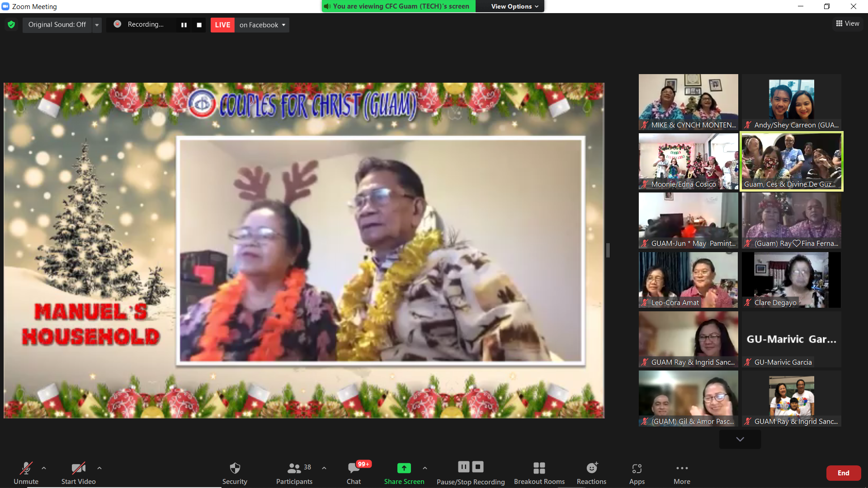Open the 'on Facebook' live dropdown
Screen dimensions: 868x488
click(262, 25)
